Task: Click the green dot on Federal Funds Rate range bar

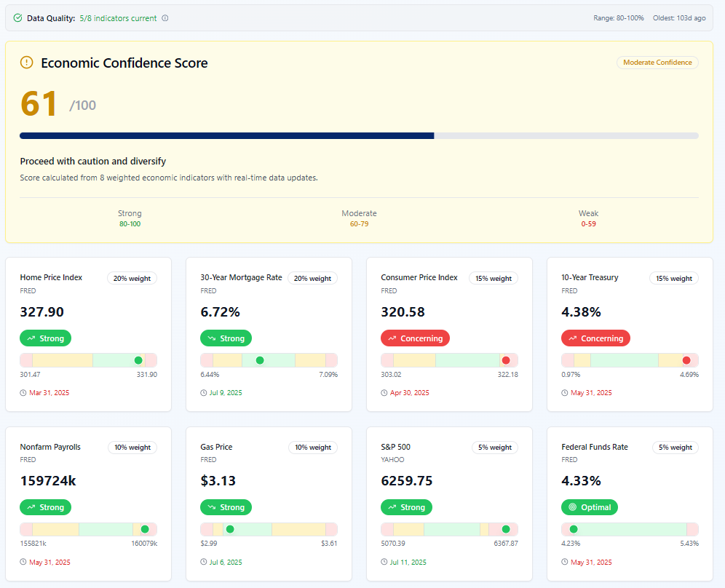Action: [x=574, y=529]
